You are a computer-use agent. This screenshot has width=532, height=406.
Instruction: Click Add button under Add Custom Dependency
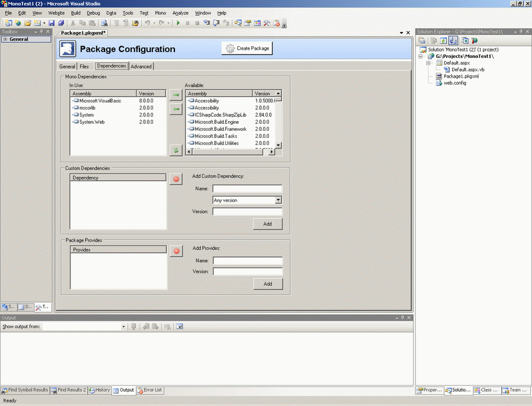267,224
